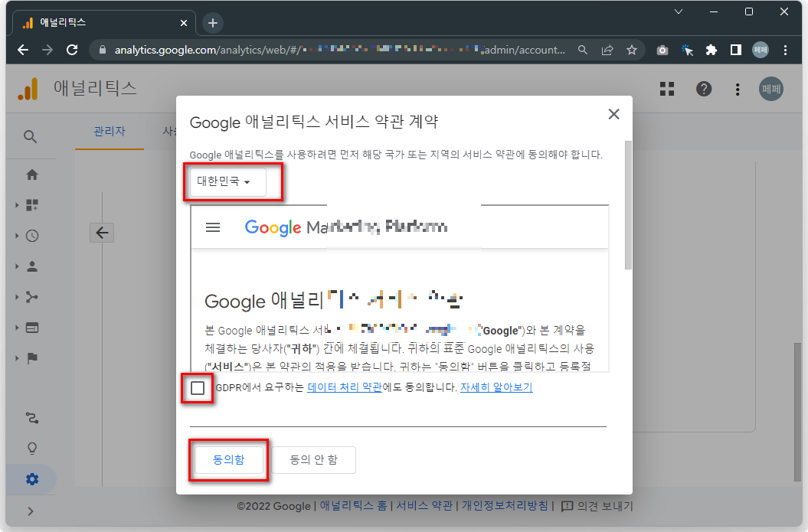Viewport: 808px width, 532px height.
Task: Switch to the 관리자 tab
Action: pos(110,131)
